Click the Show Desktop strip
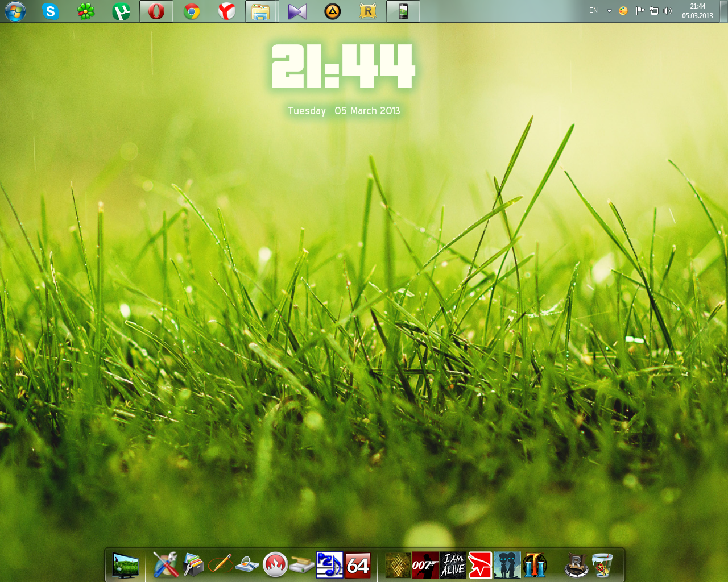 [723, 11]
